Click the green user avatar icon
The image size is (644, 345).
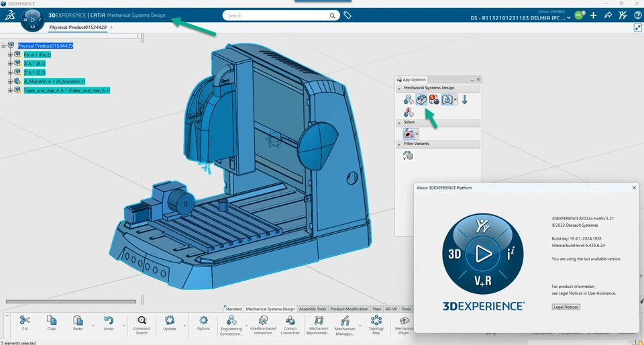[x=579, y=15]
